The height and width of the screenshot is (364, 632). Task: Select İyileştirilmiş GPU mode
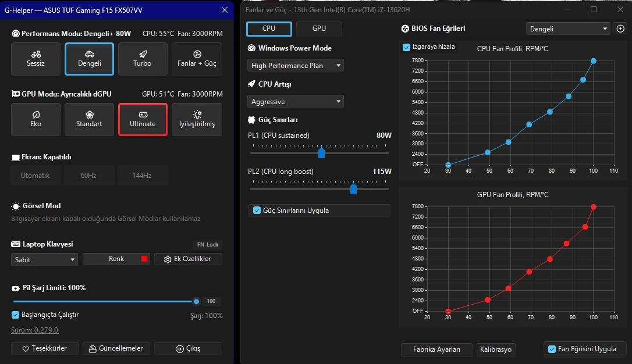(x=197, y=119)
